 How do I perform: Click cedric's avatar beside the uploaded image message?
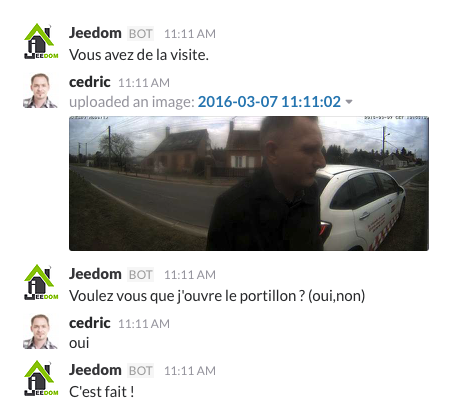click(x=40, y=91)
